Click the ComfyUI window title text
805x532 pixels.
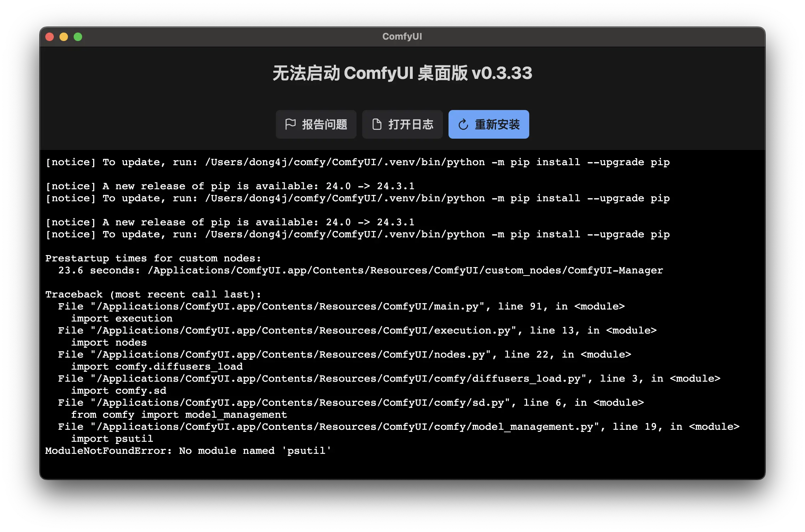(402, 36)
